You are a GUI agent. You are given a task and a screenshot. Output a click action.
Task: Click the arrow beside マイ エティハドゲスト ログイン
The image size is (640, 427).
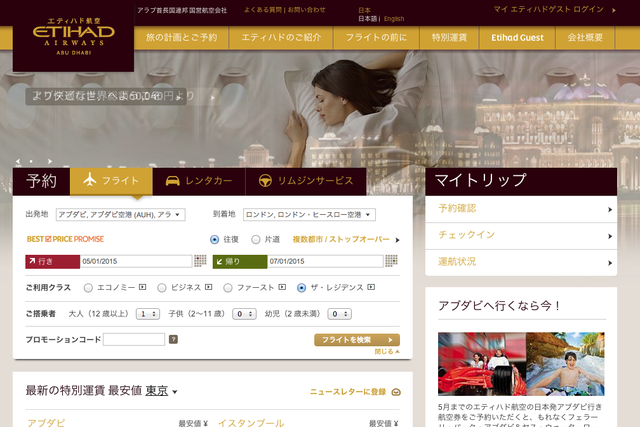click(613, 10)
